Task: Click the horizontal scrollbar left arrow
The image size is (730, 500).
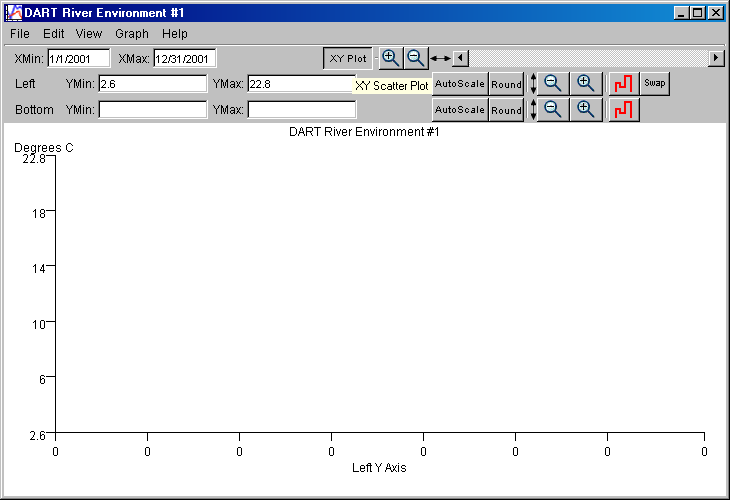Action: point(460,58)
